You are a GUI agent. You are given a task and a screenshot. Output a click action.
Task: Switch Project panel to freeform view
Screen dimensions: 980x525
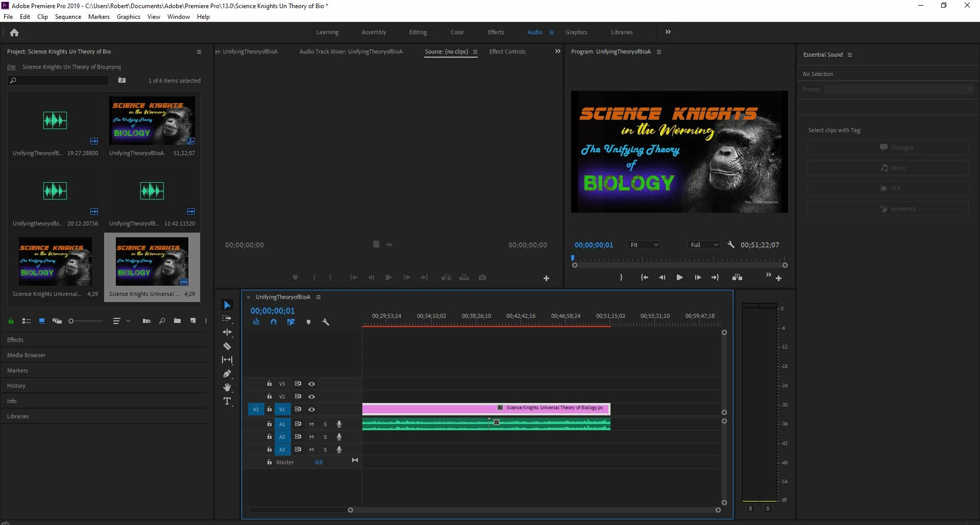coord(57,321)
